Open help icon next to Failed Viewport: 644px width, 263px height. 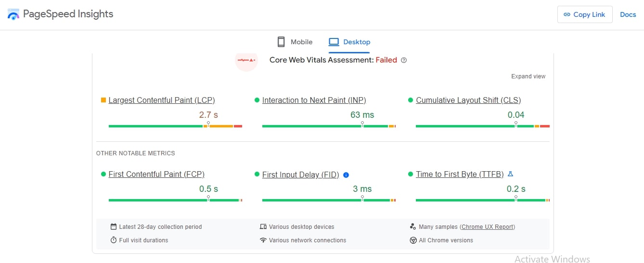[404, 60]
